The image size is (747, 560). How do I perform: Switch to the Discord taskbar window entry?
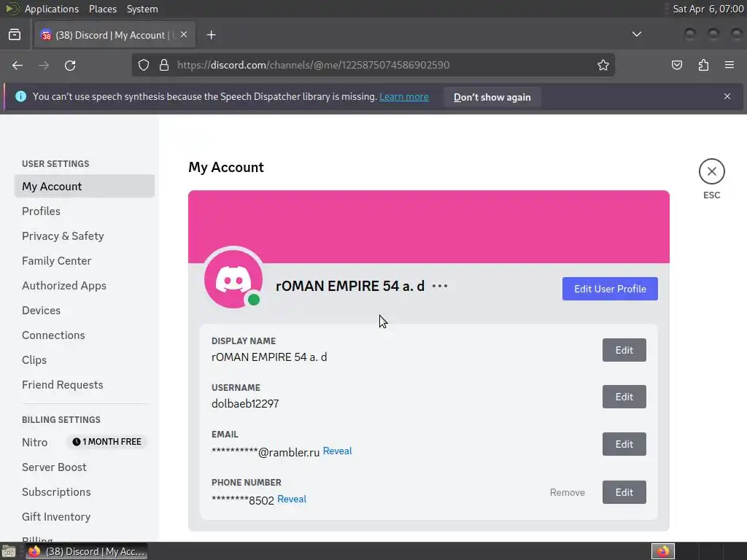(87, 551)
